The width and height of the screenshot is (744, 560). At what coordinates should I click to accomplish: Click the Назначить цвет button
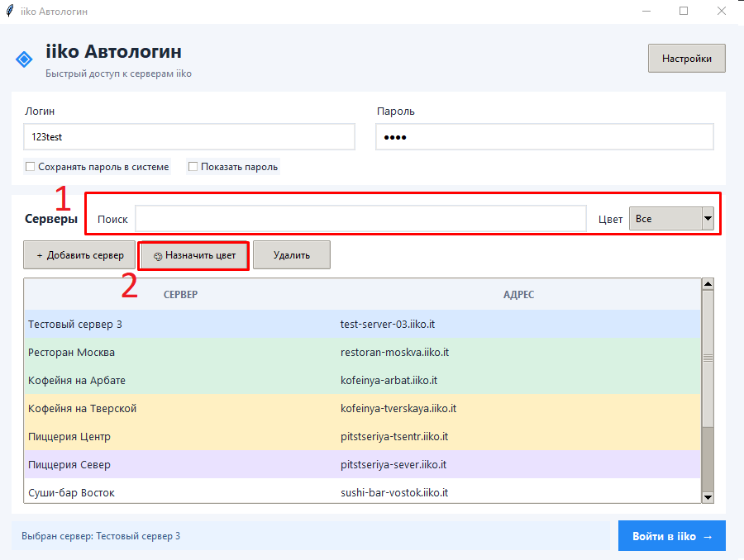(x=194, y=255)
